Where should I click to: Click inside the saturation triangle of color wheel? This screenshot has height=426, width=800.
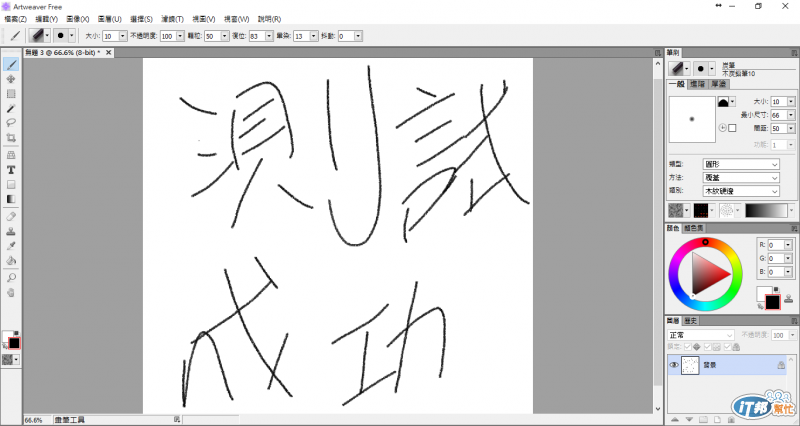point(707,274)
